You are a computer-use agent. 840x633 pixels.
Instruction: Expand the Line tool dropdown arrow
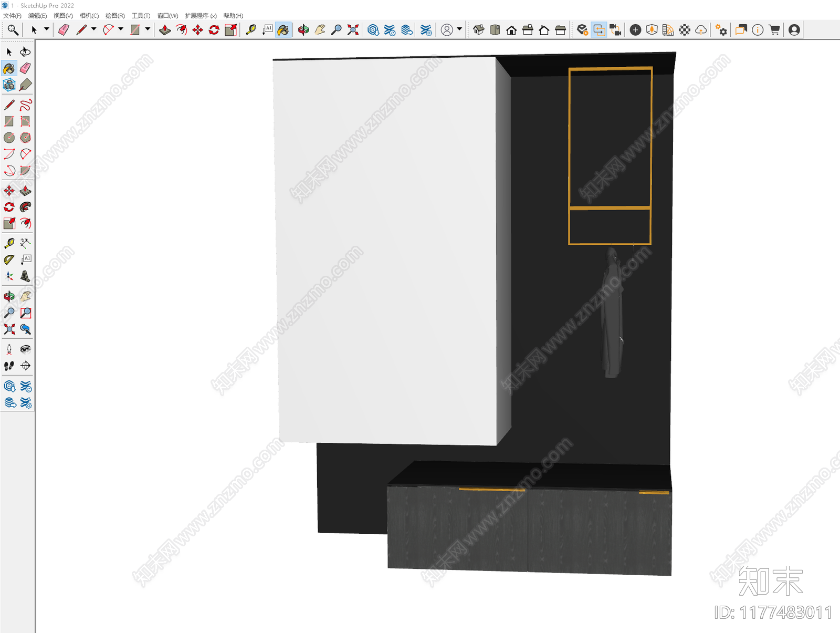[93, 29]
